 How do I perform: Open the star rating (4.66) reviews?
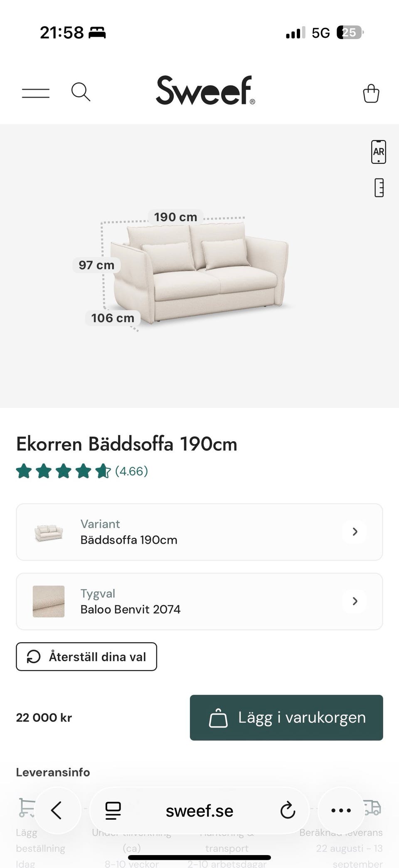point(82,471)
